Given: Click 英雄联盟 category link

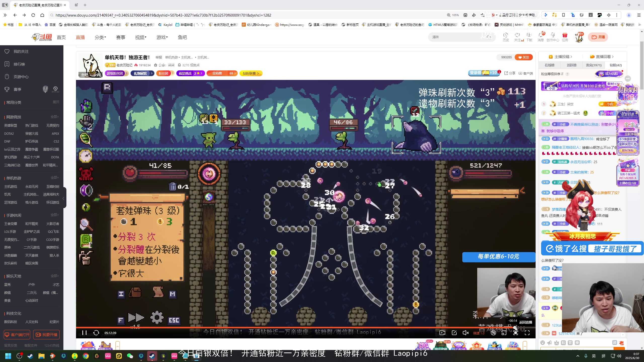Looking at the screenshot, I should [x=11, y=125].
